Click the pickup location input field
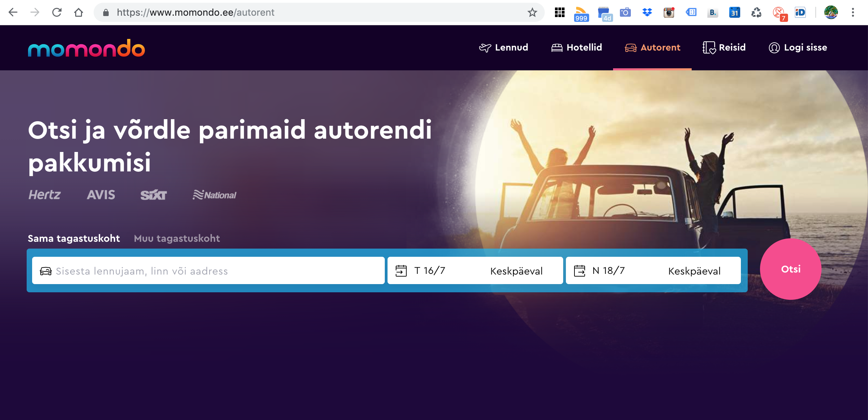 pos(208,271)
